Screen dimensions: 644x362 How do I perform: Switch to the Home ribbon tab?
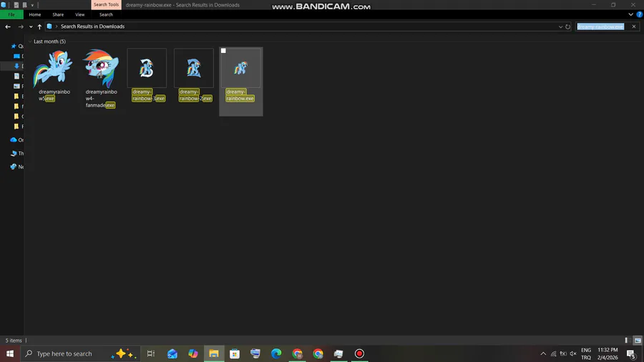(x=35, y=14)
